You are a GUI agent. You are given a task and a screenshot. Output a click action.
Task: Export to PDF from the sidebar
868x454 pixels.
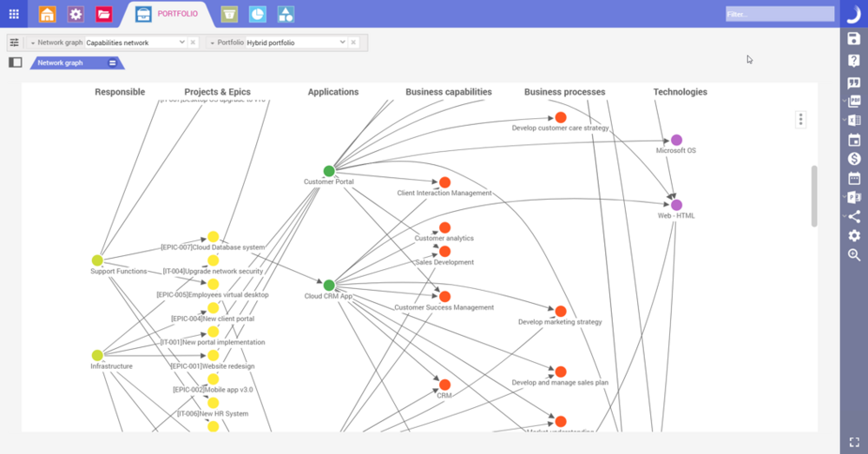point(853,102)
